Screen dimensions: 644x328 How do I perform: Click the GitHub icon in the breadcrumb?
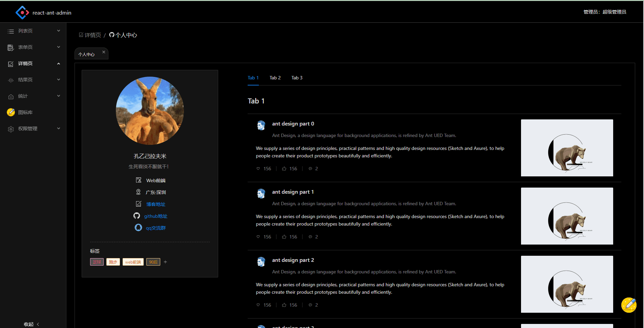112,35
